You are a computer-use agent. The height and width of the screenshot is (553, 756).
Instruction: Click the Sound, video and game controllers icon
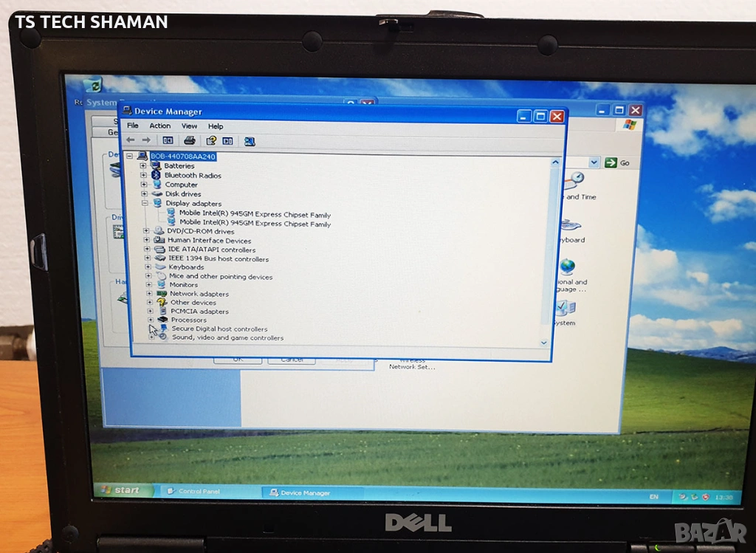(x=163, y=337)
